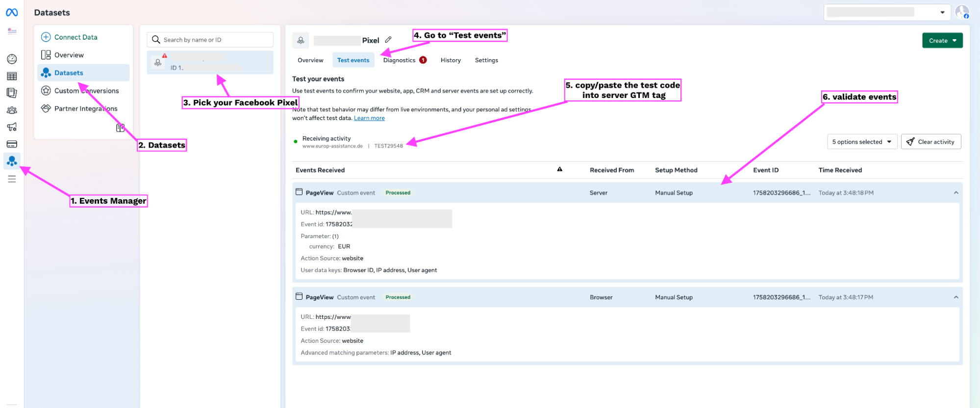980x408 pixels.
Task: Click the Meta logo icon
Action: (12, 13)
